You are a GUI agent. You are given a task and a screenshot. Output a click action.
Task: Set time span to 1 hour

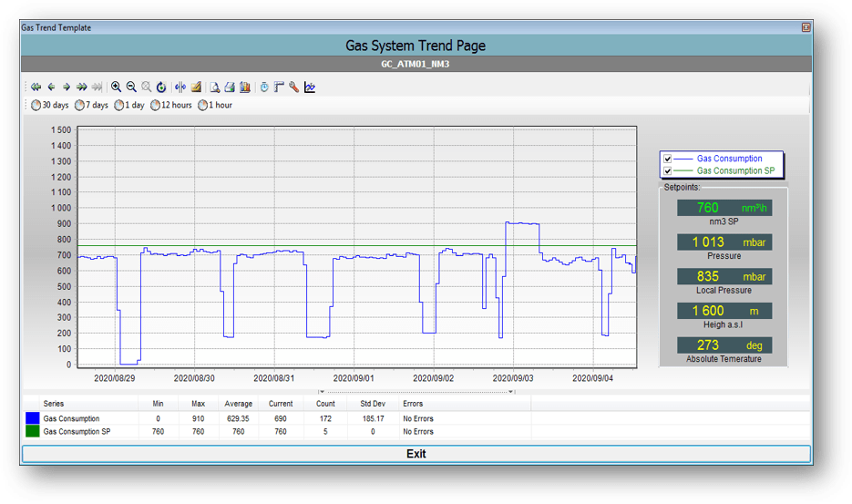tap(215, 105)
